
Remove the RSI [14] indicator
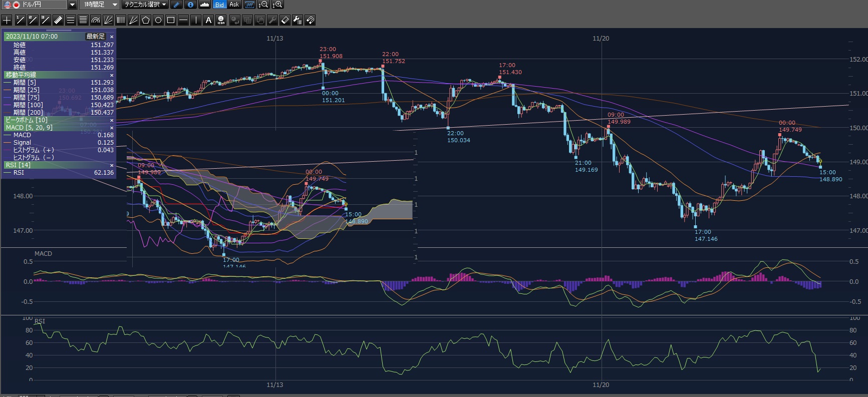pyautogui.click(x=112, y=165)
